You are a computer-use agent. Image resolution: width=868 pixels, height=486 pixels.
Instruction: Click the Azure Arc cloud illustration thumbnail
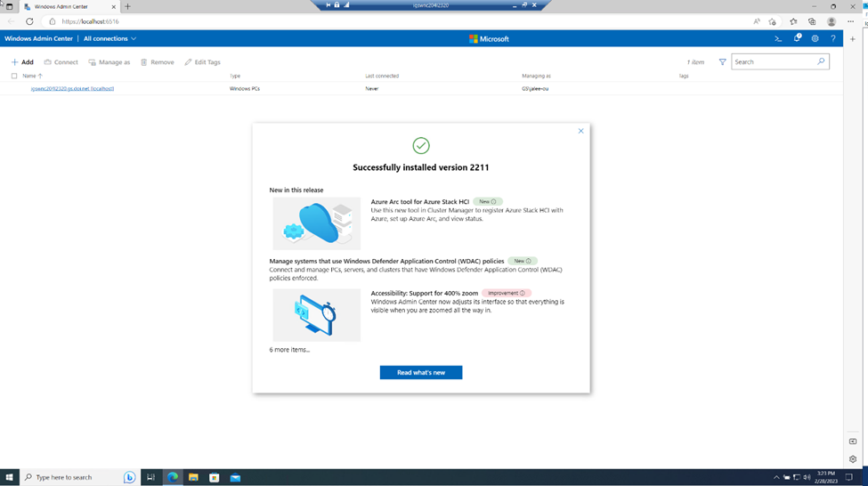coord(317,223)
